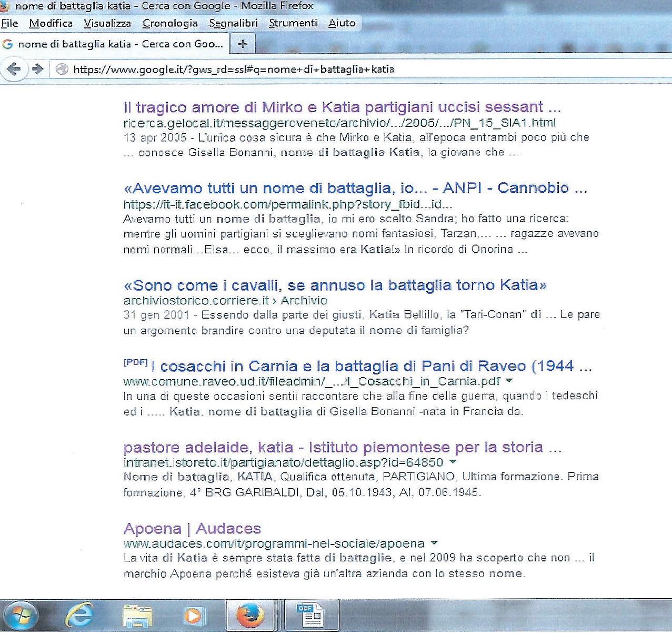Open 'pastore adelaide, katia' result

pyautogui.click(x=343, y=448)
